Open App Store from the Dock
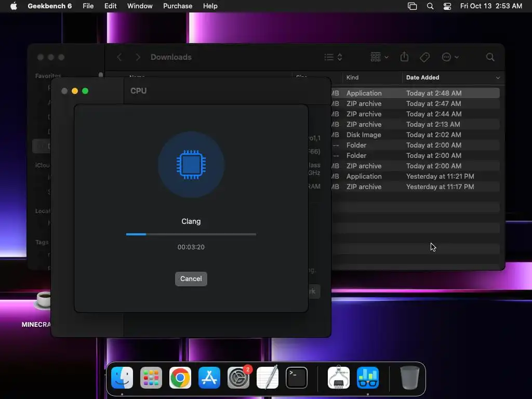This screenshot has width=532, height=399. click(x=209, y=378)
